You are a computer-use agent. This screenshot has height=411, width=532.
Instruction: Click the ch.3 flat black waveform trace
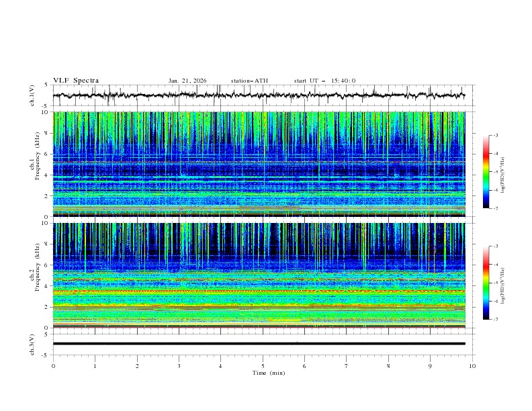point(262,344)
